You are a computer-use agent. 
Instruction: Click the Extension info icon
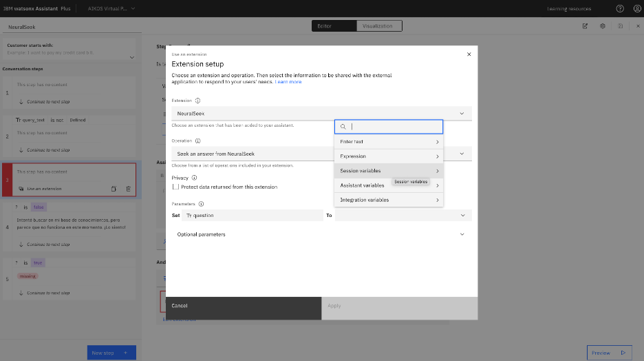point(197,101)
